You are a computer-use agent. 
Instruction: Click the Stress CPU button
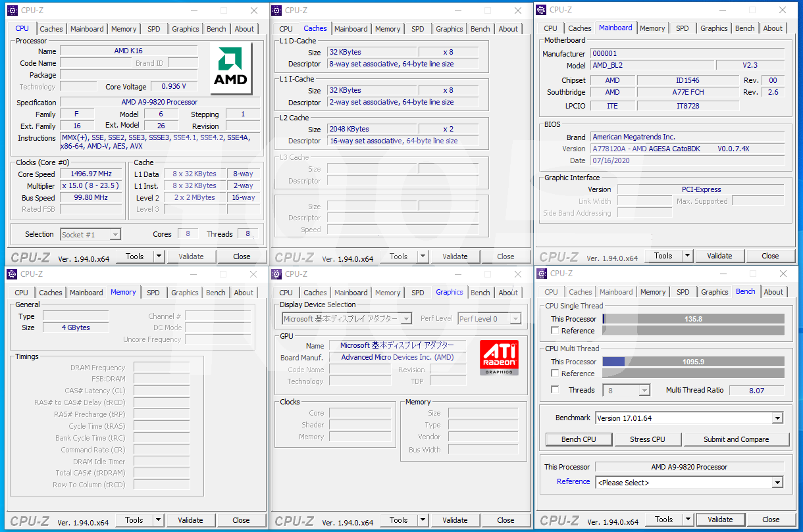point(648,439)
